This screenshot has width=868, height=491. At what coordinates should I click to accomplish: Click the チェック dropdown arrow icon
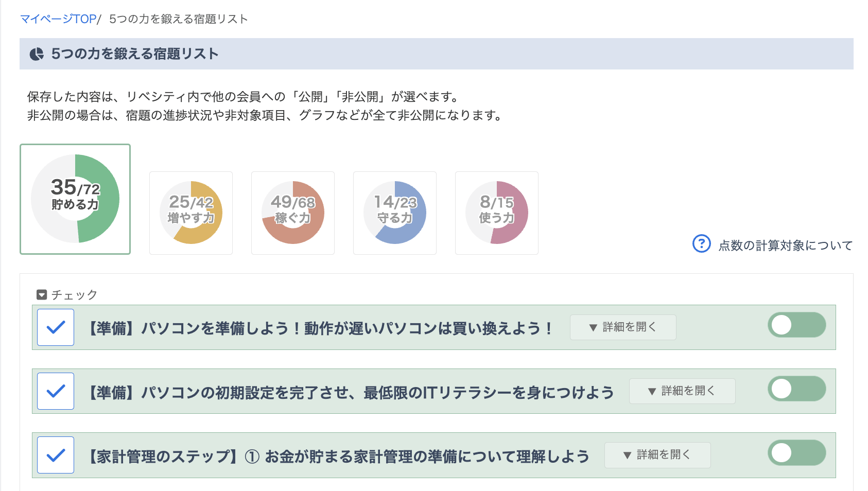(x=42, y=295)
